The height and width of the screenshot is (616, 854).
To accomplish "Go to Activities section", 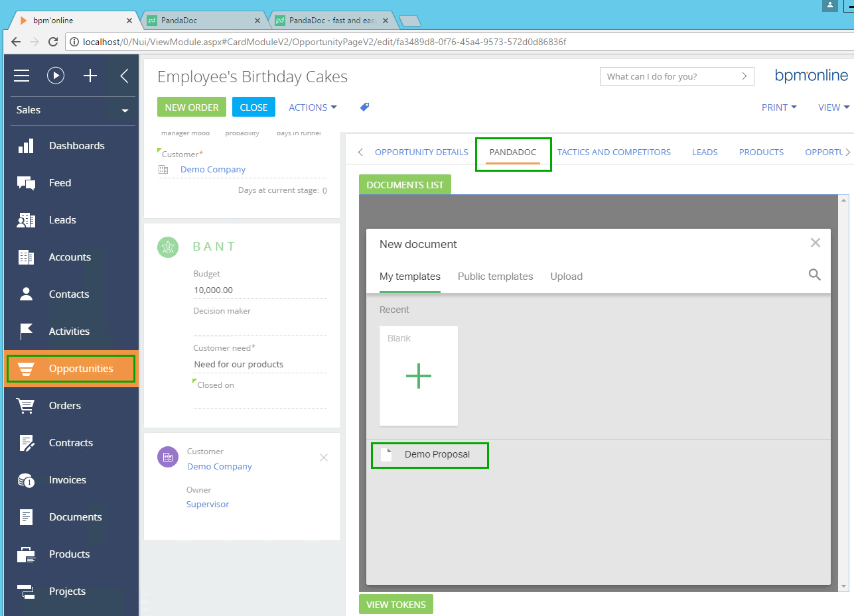I will tap(71, 332).
